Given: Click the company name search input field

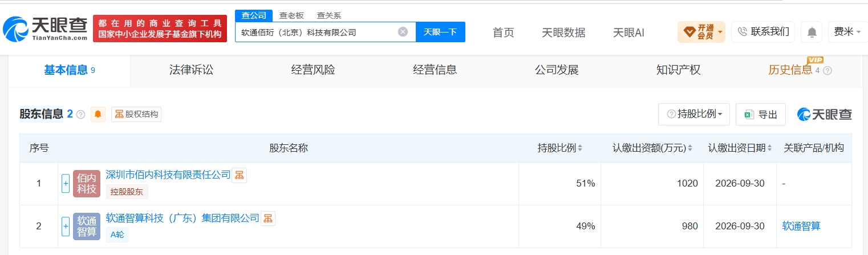Looking at the screenshot, I should (317, 32).
